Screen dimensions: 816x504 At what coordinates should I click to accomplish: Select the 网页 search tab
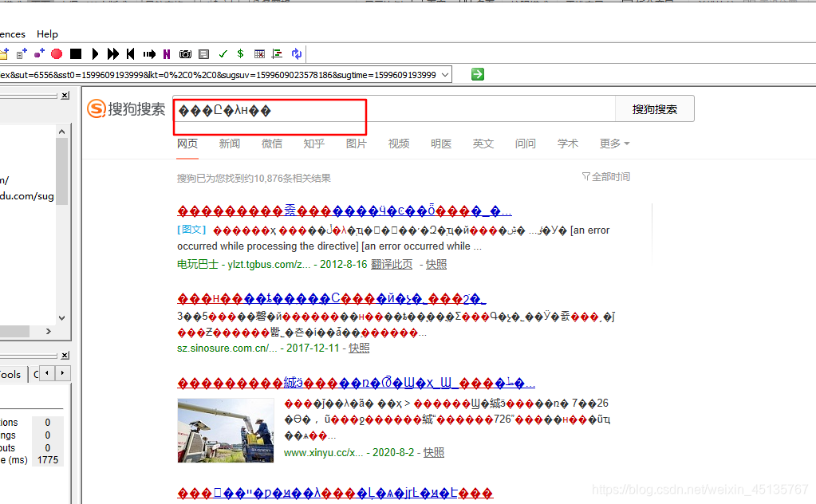pyautogui.click(x=187, y=144)
